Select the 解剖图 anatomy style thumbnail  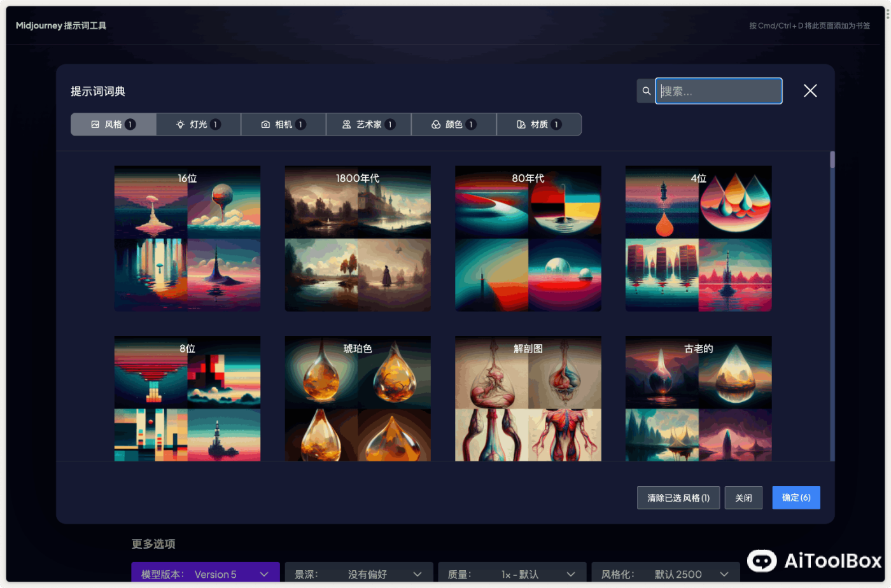[528, 398]
